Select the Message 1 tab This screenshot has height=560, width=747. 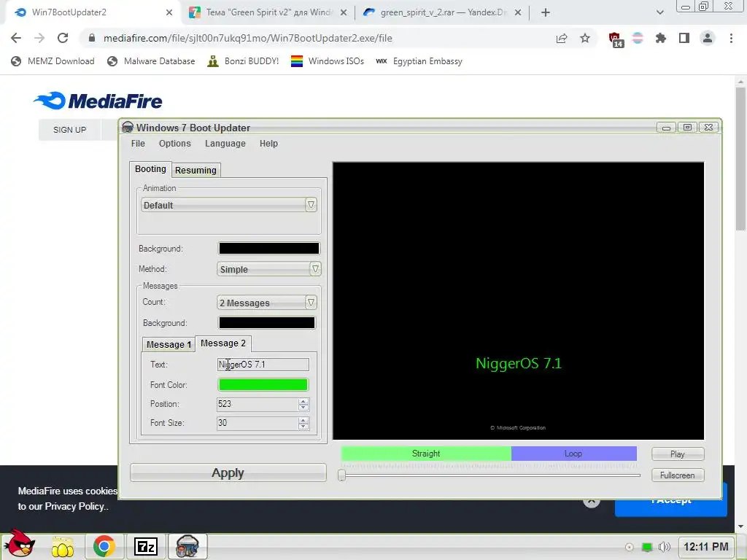click(169, 344)
